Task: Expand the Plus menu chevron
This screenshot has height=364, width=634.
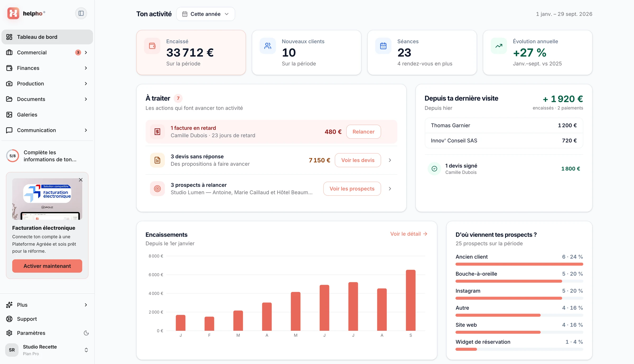Action: (x=86, y=305)
